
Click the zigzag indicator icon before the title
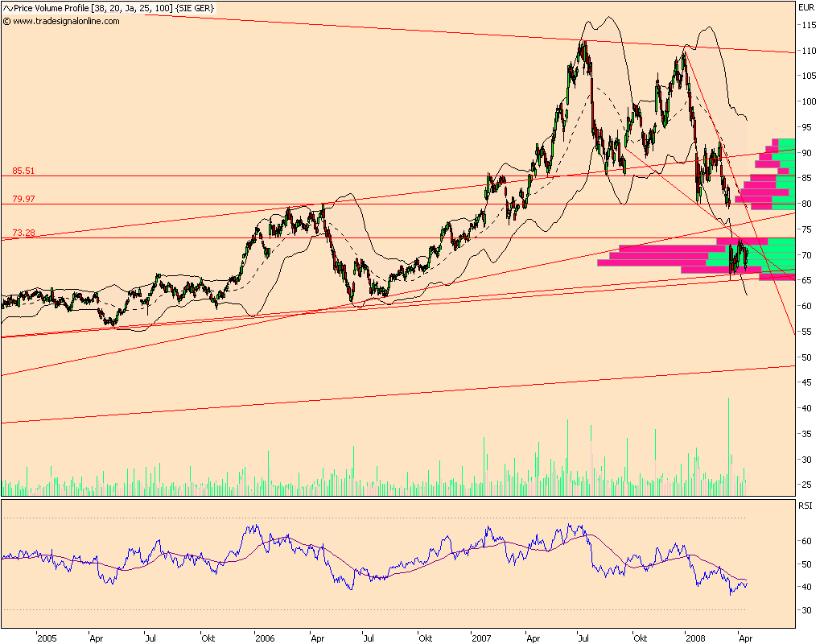point(8,7)
